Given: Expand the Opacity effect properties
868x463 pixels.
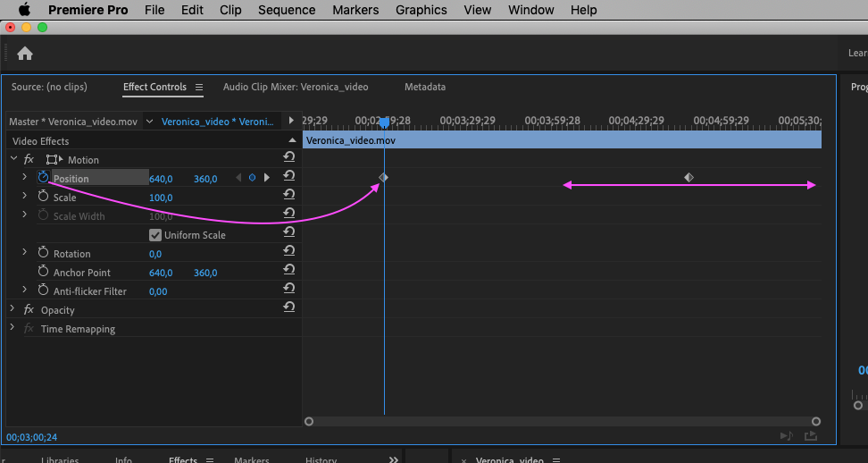Looking at the screenshot, I should pos(13,309).
